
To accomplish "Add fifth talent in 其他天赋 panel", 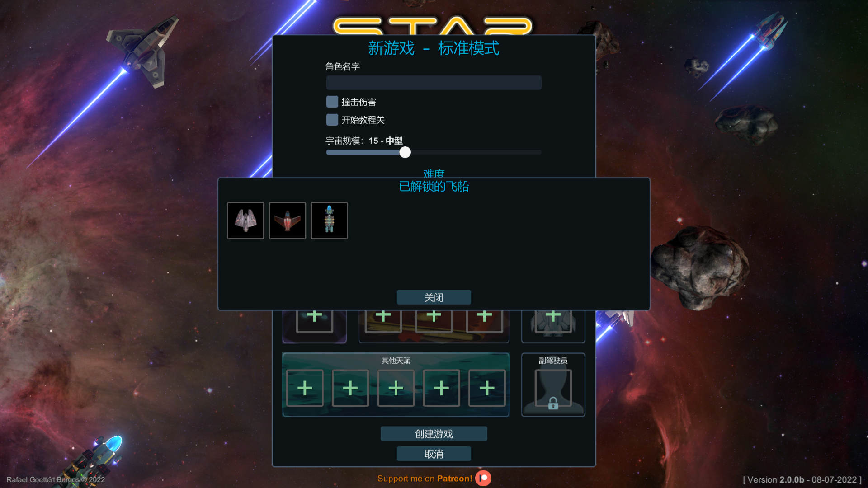I will pos(487,388).
